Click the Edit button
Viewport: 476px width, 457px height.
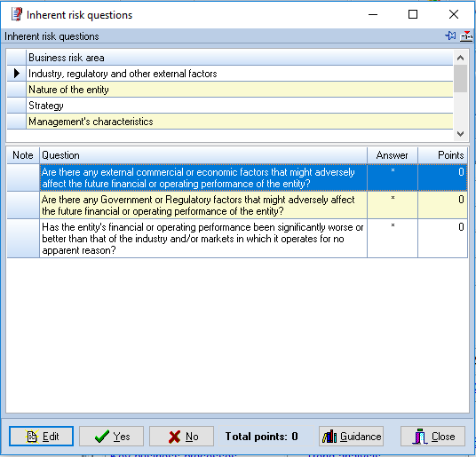coord(41,436)
